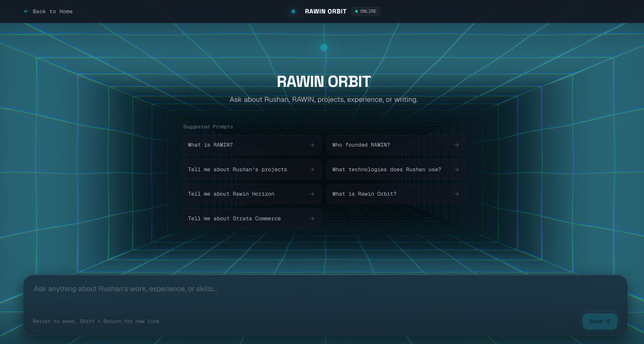Image resolution: width=644 pixels, height=344 pixels.
Task: Click the paper plane icon on Send
Action: click(x=608, y=321)
